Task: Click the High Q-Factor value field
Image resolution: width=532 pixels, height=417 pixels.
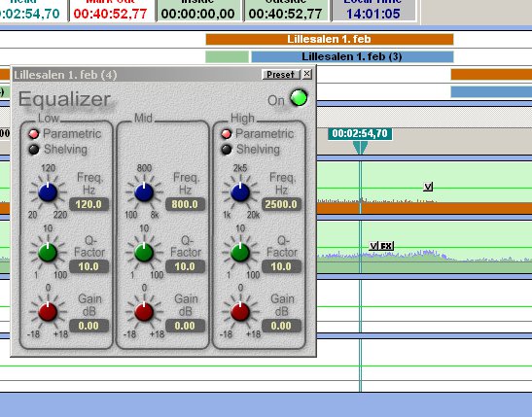Action: tap(281, 266)
